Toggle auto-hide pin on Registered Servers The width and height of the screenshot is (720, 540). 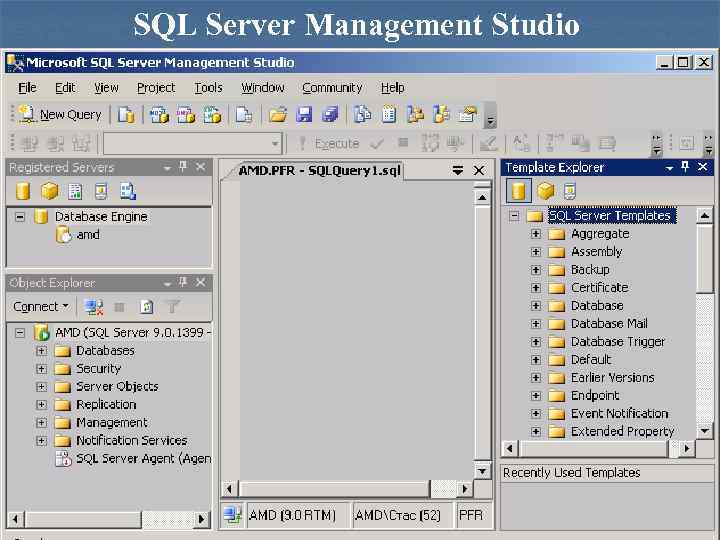click(x=183, y=167)
